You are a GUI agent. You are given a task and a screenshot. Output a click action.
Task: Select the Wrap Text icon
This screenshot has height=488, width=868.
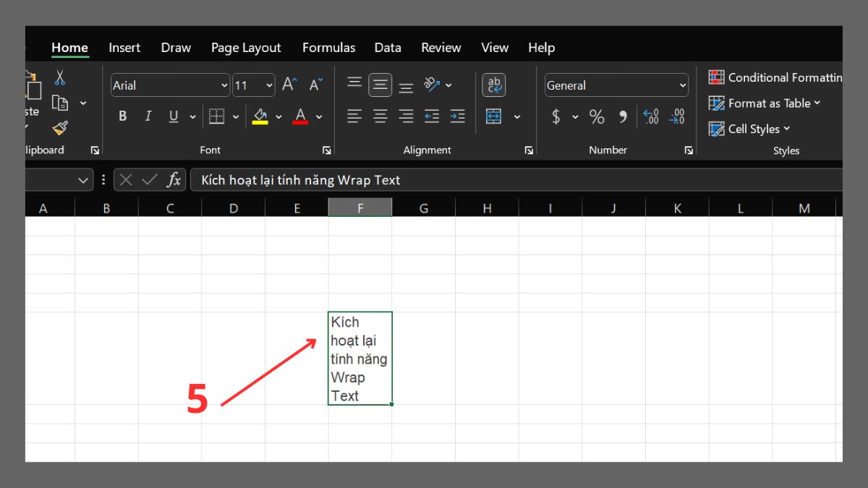pos(494,85)
